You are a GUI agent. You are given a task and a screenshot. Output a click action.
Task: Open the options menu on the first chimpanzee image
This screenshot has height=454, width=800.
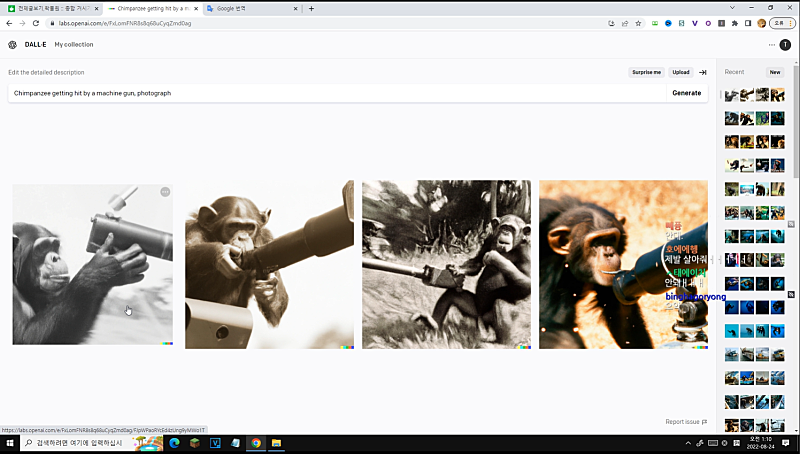[165, 192]
